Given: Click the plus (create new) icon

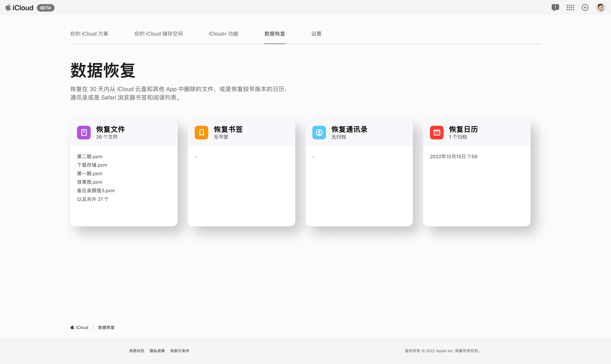Looking at the screenshot, I should [x=585, y=8].
